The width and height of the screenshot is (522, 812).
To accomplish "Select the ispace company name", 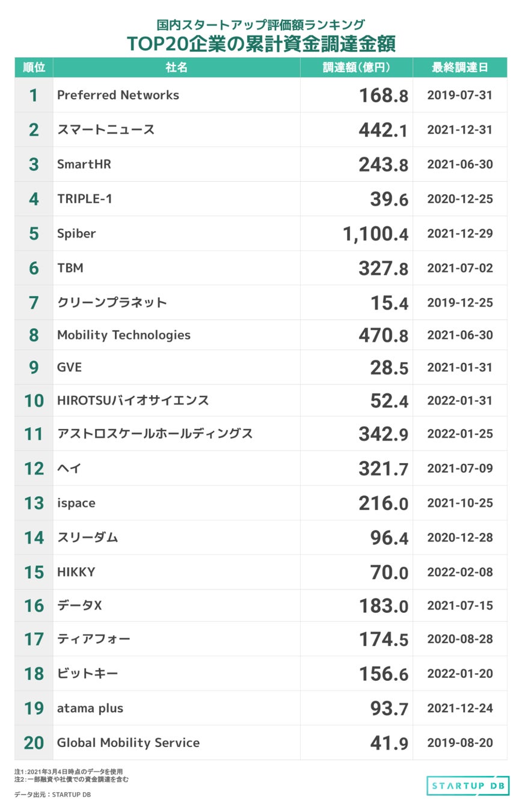I will click(76, 503).
